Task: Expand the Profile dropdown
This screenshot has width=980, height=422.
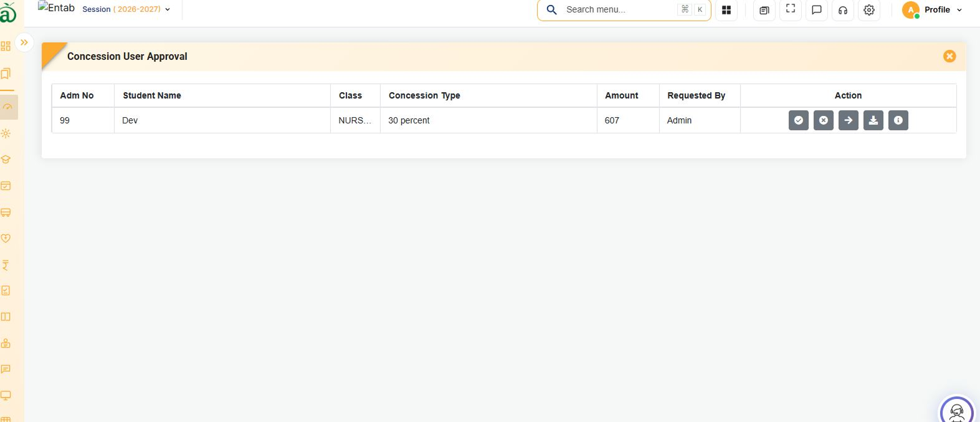Action: pos(943,10)
